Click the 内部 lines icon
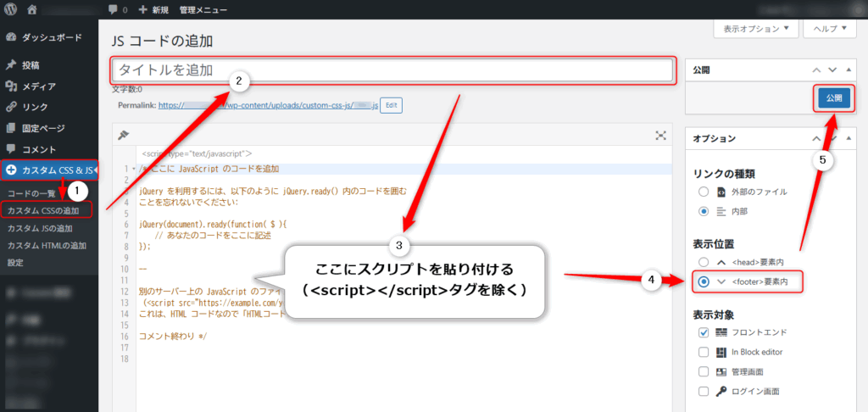The image size is (868, 412). pos(721,211)
